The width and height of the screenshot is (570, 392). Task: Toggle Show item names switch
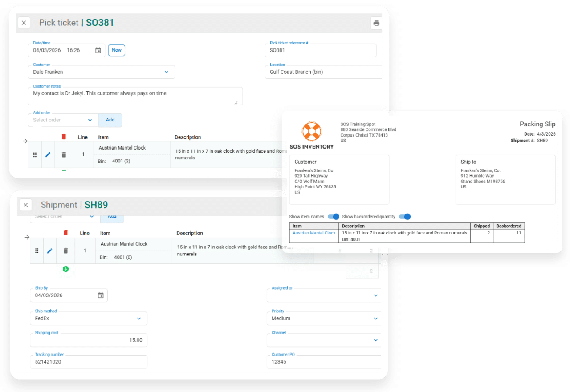click(x=334, y=217)
